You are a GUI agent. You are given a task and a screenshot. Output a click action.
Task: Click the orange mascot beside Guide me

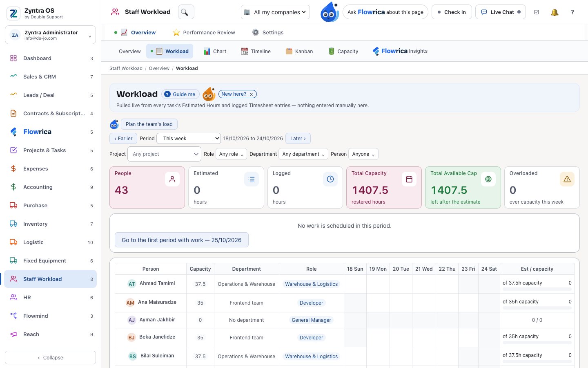tap(209, 94)
